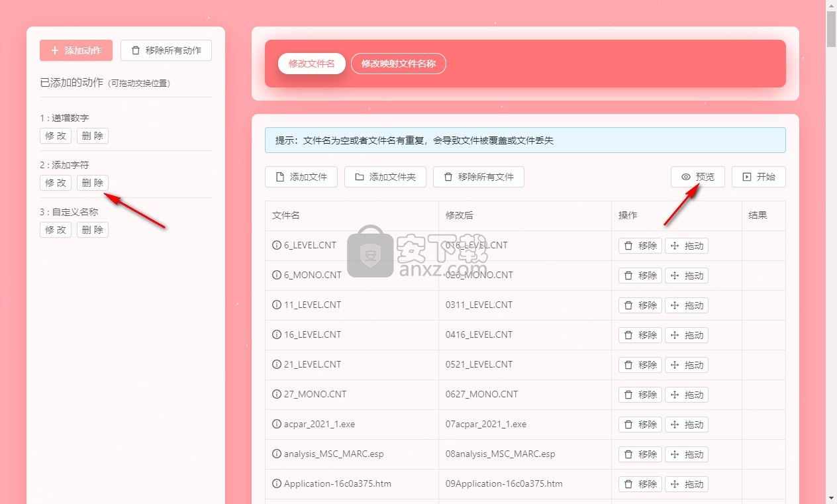
Task: Switch to 修改文件名 tab
Action: pos(312,64)
